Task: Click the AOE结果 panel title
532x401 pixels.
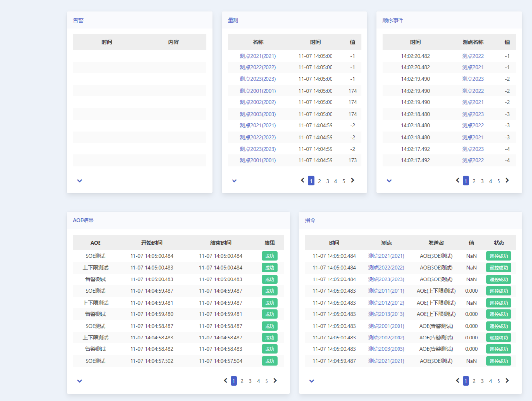Action: [x=83, y=220]
